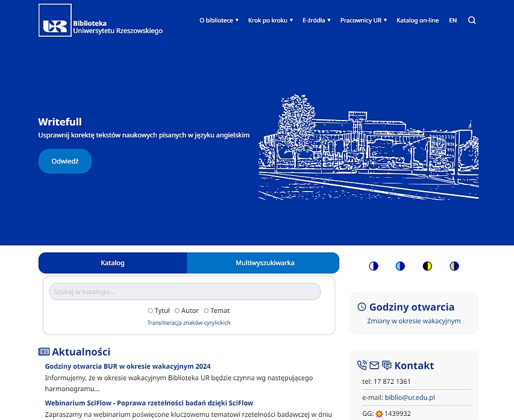
Task: Switch to the yellow-black contrast theme icon
Action: pos(427,266)
